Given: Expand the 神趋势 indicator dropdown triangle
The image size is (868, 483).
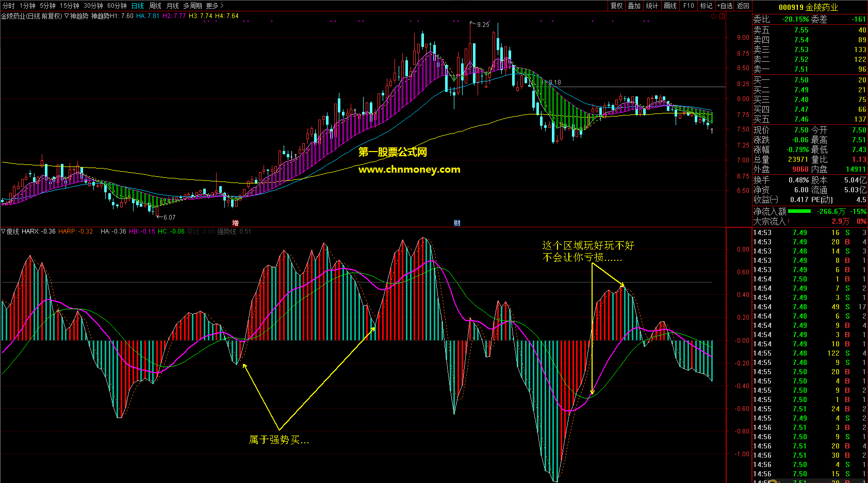Looking at the screenshot, I should tap(67, 16).
